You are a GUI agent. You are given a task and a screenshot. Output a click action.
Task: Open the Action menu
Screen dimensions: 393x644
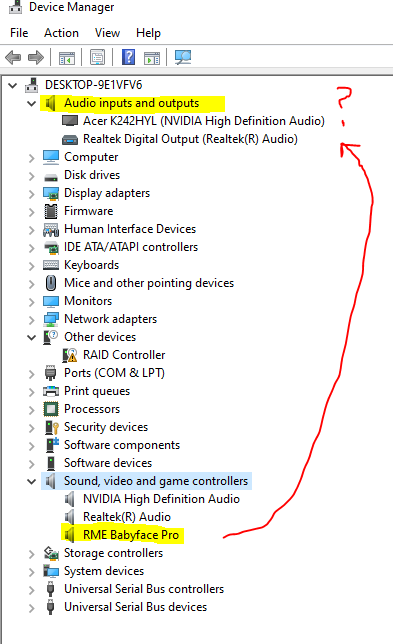61,33
